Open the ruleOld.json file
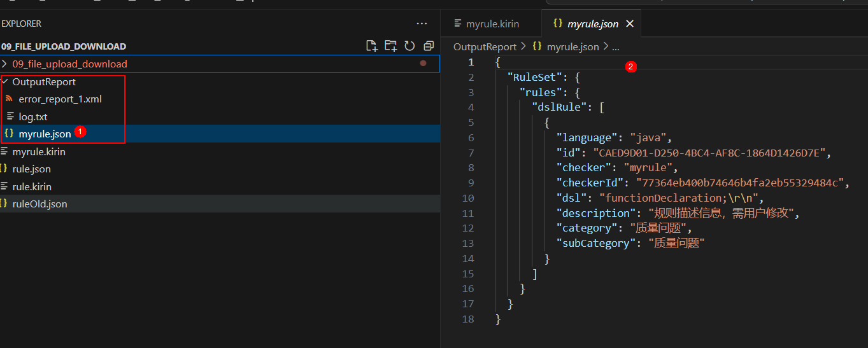The image size is (868, 348). click(39, 204)
